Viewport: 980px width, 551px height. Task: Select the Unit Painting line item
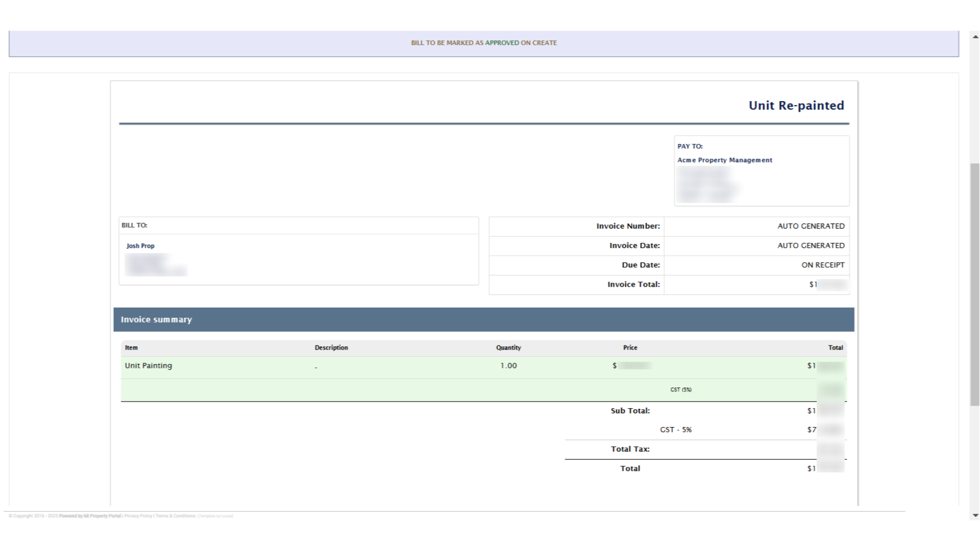click(149, 366)
